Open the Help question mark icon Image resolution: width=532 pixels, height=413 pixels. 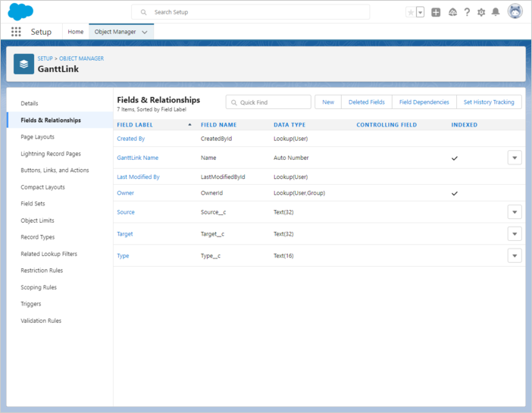(x=467, y=12)
